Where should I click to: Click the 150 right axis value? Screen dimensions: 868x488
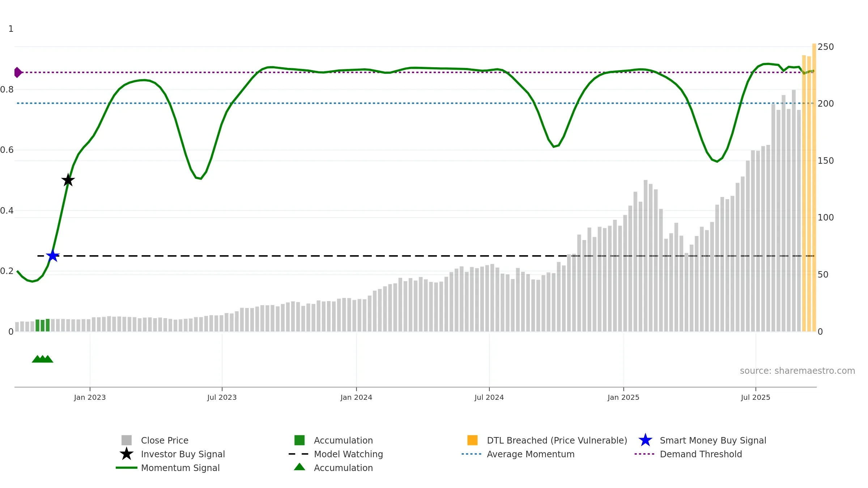tap(826, 161)
